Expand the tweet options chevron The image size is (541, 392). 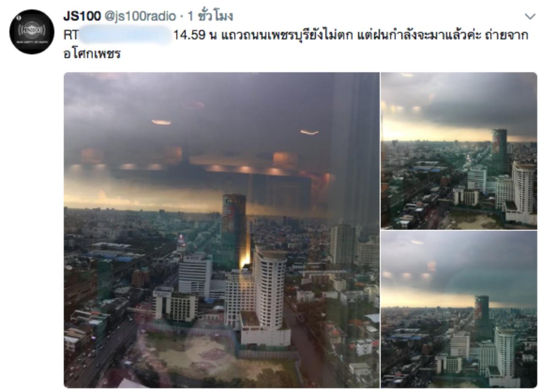pos(529,16)
